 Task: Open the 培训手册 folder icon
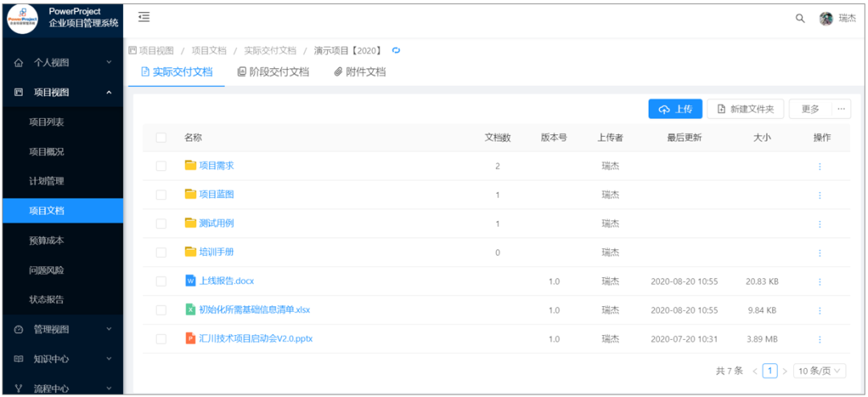point(190,252)
